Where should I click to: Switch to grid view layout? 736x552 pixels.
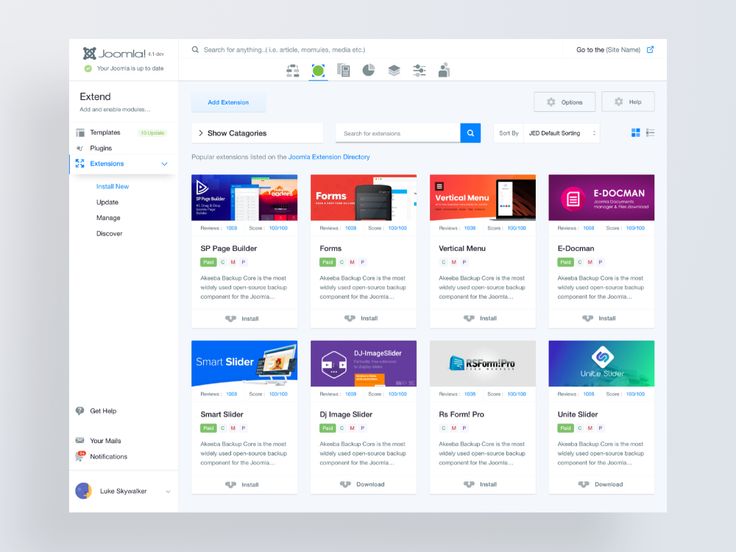pos(636,133)
